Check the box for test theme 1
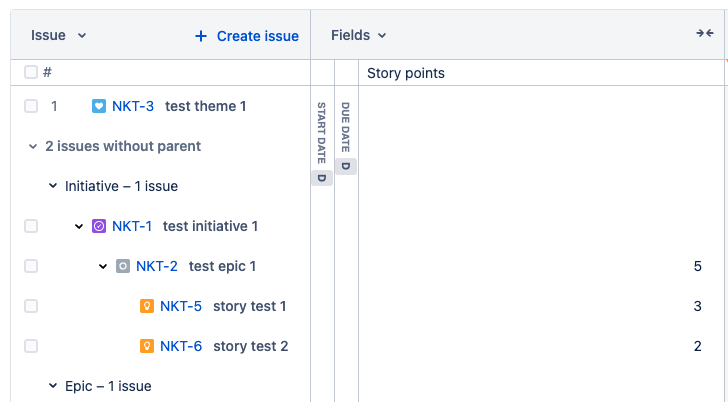Image resolution: width=728 pixels, height=402 pixels. click(x=31, y=106)
